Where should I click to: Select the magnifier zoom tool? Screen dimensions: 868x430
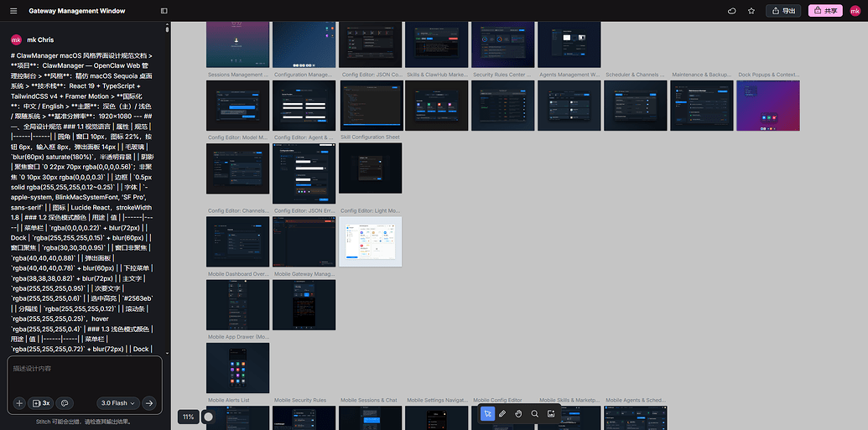tap(535, 413)
